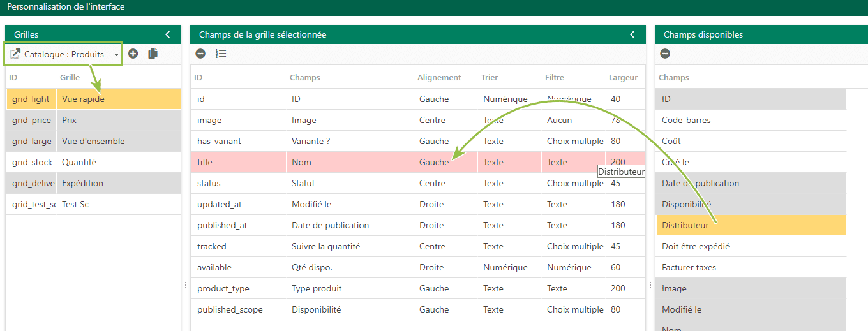Click the duplicate grid copy icon
The width and height of the screenshot is (868, 331).
click(153, 54)
